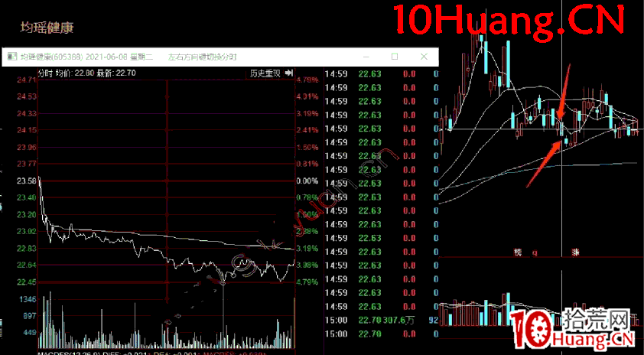Click the 22.83 price axis label
The height and width of the screenshot is (355, 644).
(26, 248)
